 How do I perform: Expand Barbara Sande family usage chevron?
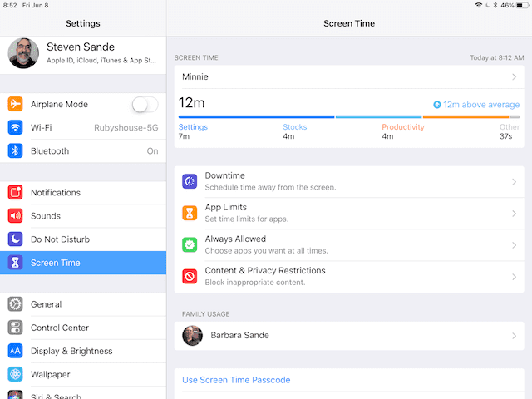[x=515, y=336]
